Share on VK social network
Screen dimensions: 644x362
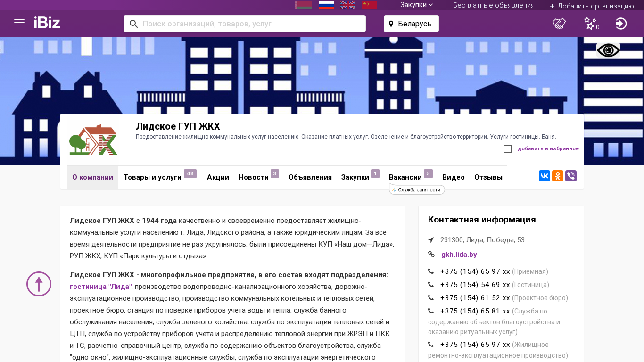pos(545,176)
